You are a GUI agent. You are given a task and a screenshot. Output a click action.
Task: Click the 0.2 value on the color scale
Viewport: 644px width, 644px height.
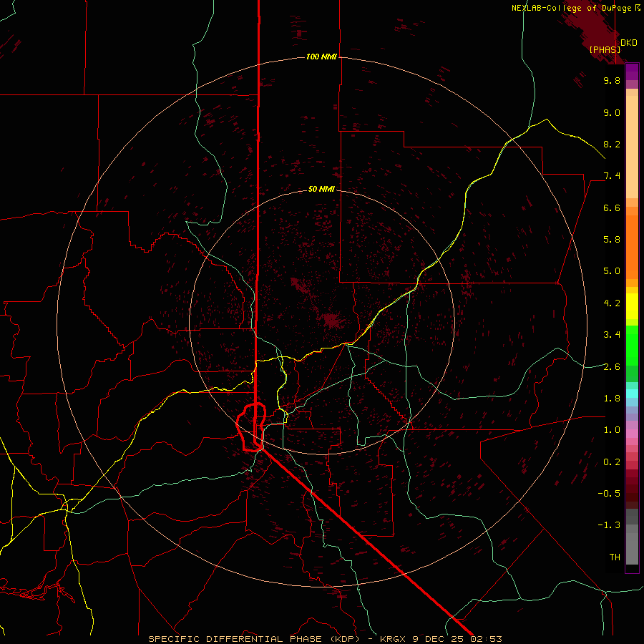pyautogui.click(x=612, y=462)
